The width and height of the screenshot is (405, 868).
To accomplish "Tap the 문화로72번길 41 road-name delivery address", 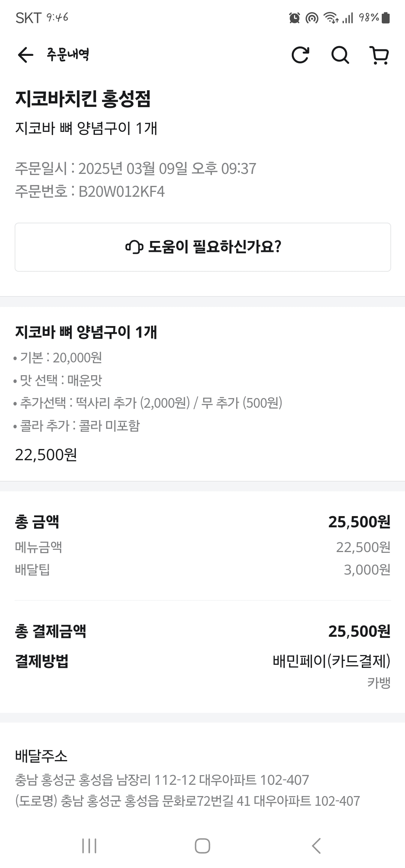I will tap(187, 801).
